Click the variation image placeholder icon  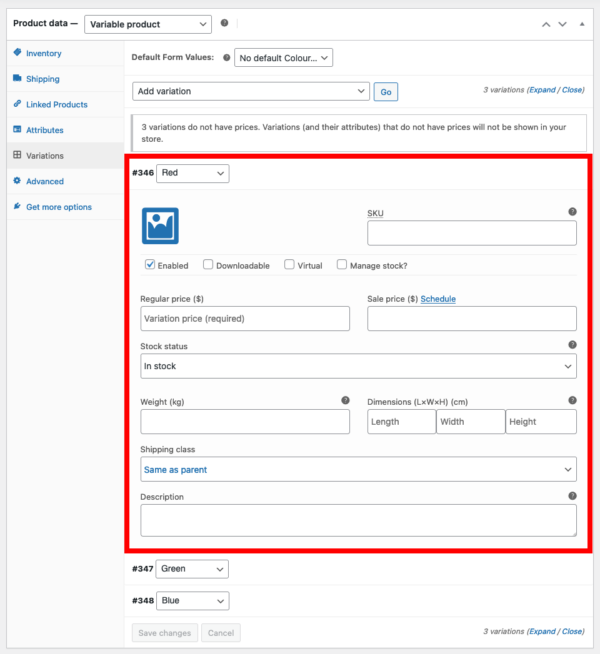tap(160, 226)
